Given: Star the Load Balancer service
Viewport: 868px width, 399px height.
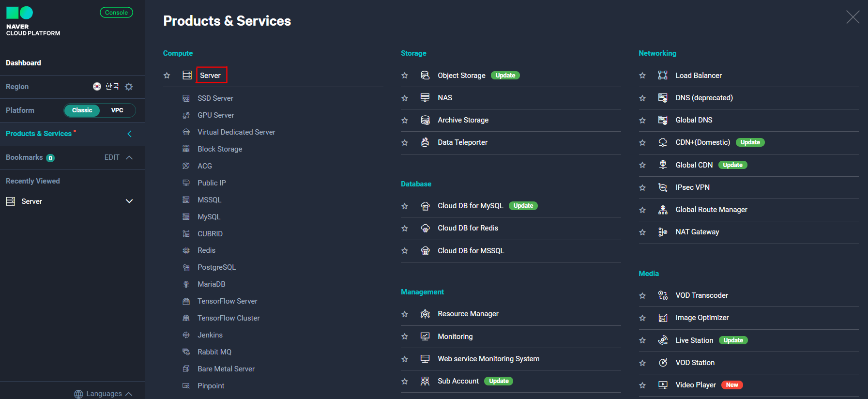Looking at the screenshot, I should (642, 76).
